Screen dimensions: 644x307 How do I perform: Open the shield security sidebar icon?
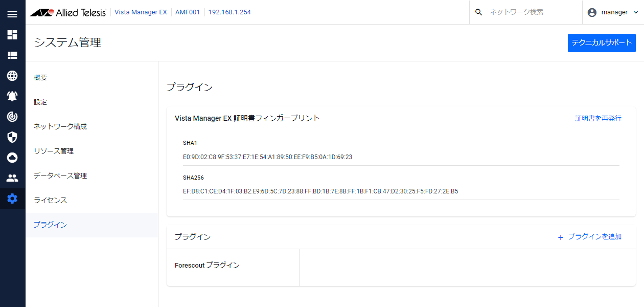(x=12, y=137)
